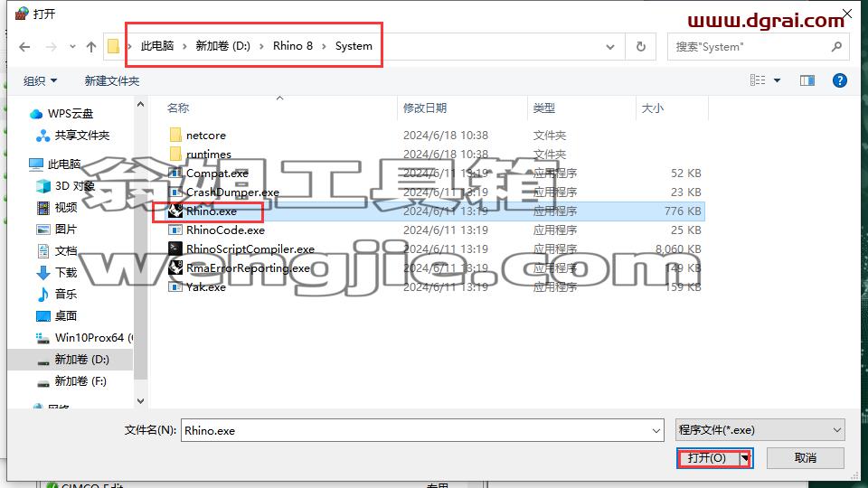
Task: Open 下载 folder in sidebar
Action: point(56,272)
